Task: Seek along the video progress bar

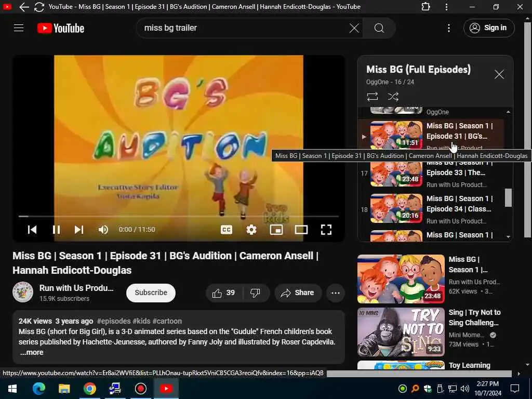Action: [179, 216]
